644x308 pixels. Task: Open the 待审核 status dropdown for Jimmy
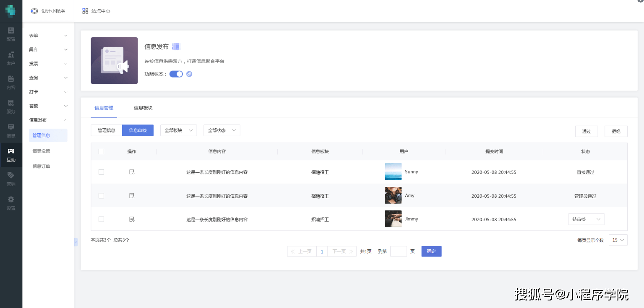(586, 219)
